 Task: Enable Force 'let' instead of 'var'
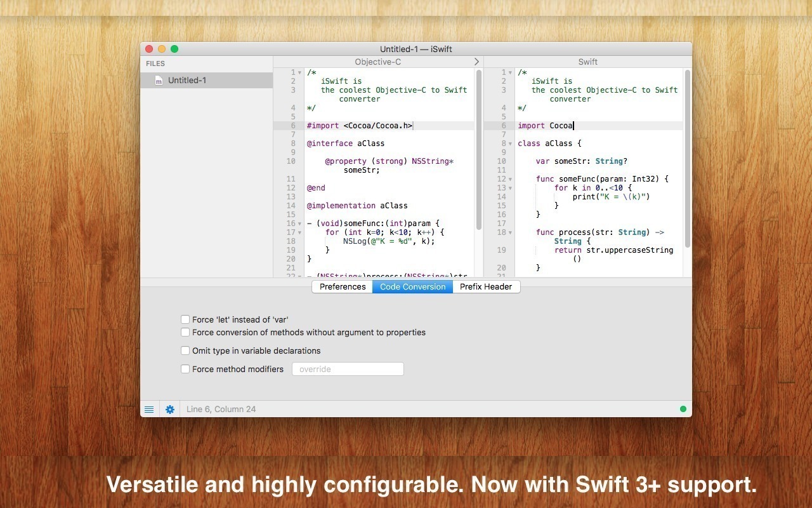click(x=185, y=320)
